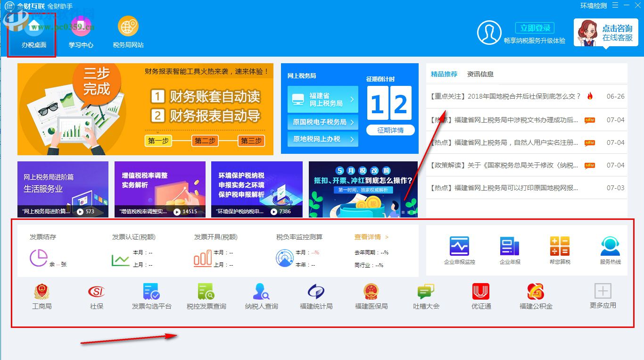Open the 服务热线 headset icon
This screenshot has width=644, height=360.
tap(610, 246)
